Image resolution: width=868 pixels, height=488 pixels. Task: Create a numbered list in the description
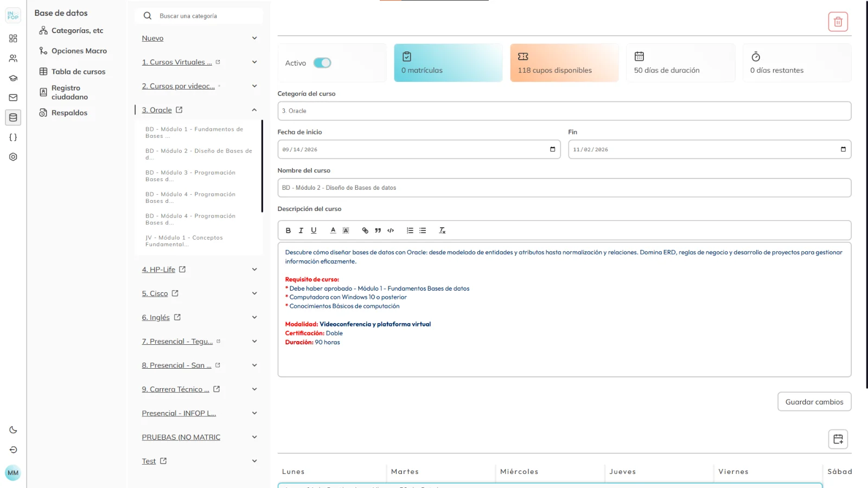(410, 230)
